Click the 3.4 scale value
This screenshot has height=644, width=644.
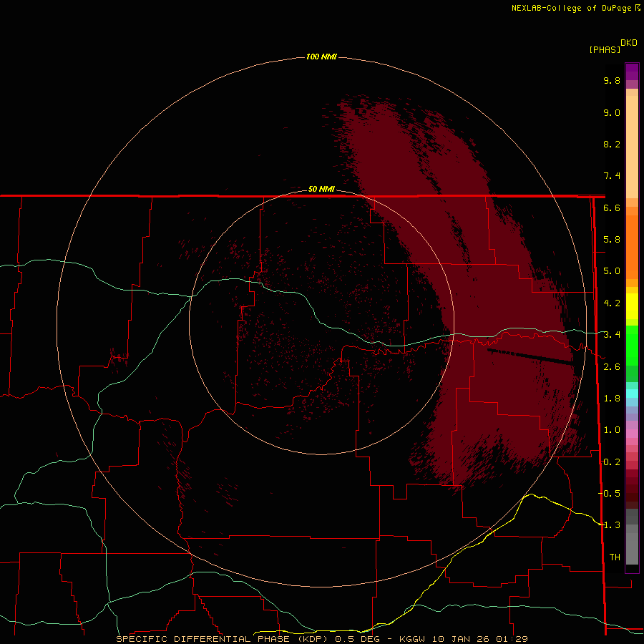[612, 335]
